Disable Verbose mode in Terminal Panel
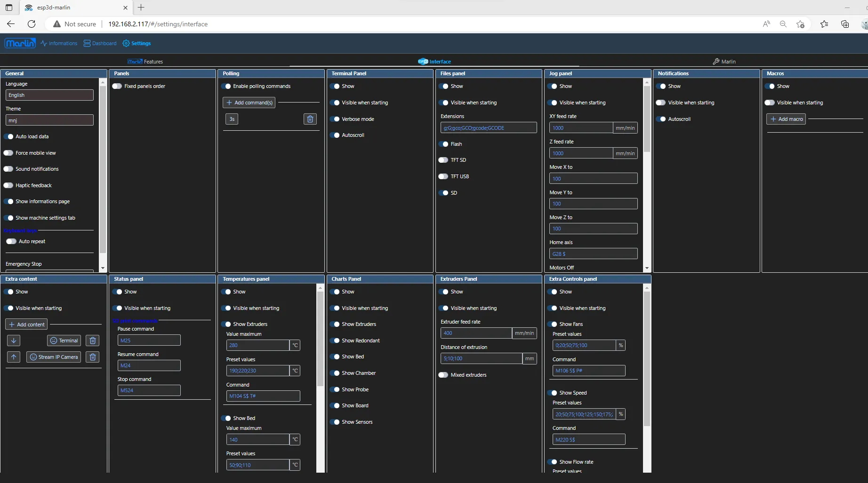The height and width of the screenshot is (483, 868). 335,119
